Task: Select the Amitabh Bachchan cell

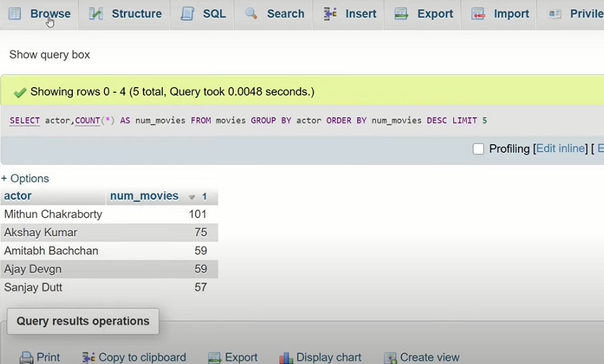Action: tap(53, 251)
